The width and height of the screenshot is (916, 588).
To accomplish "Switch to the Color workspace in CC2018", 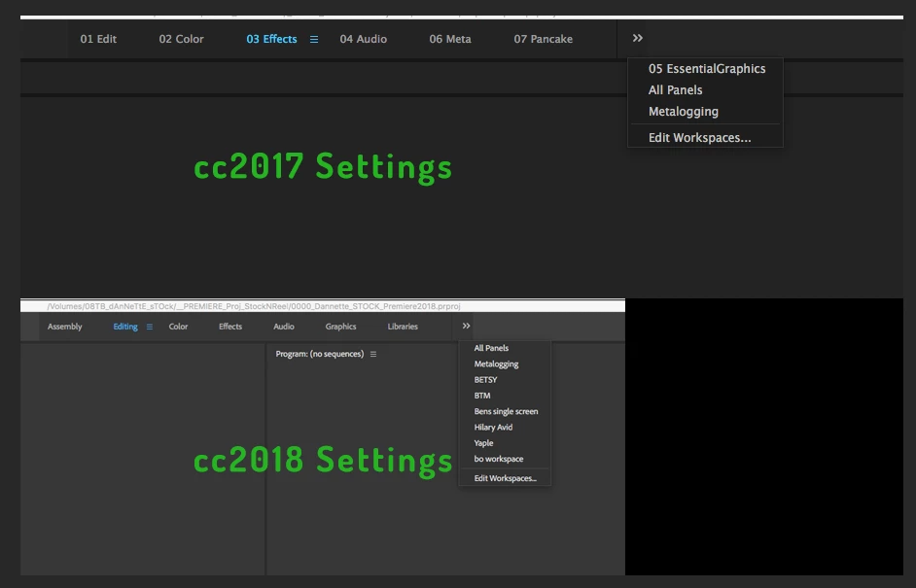I will [178, 327].
